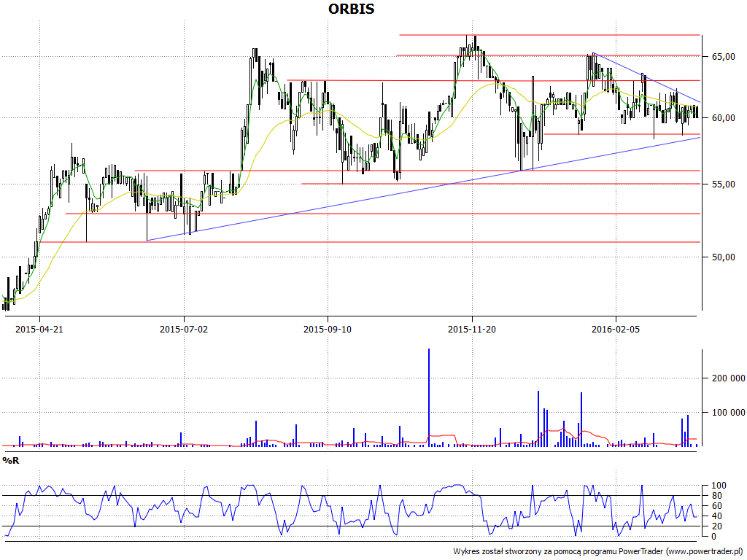747x560 pixels.
Task: Click the 100 000 volume axis label
Action: click(x=729, y=413)
